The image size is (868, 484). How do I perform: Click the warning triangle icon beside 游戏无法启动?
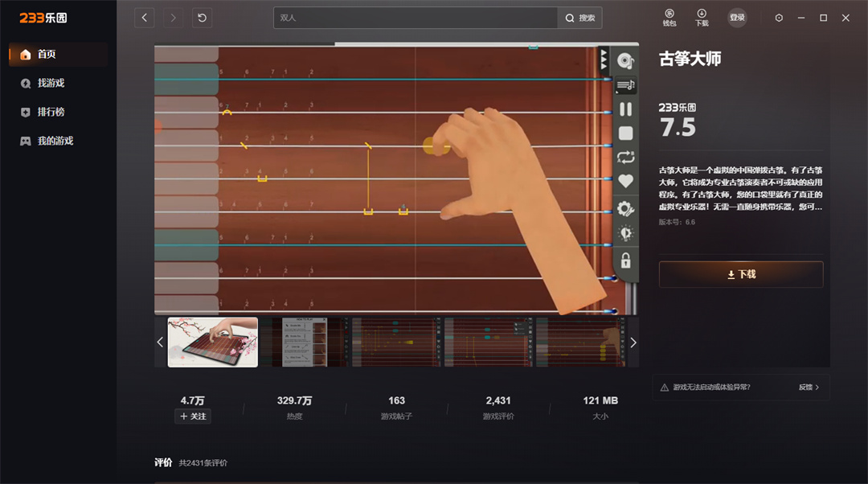[x=665, y=387]
